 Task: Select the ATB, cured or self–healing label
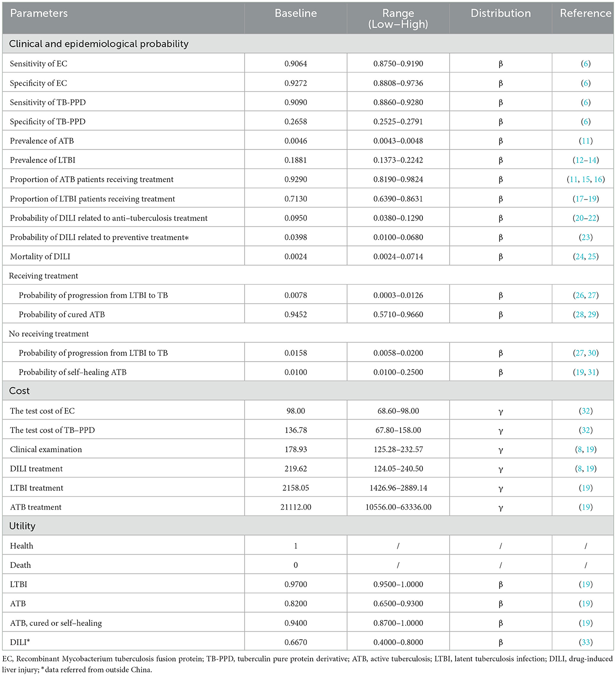[x=56, y=623]
